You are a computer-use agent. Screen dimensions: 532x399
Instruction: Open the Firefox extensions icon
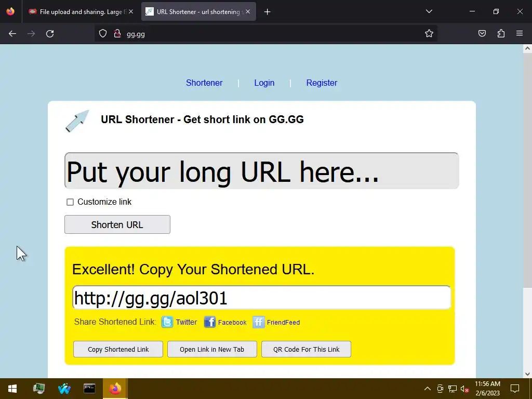[x=501, y=33]
